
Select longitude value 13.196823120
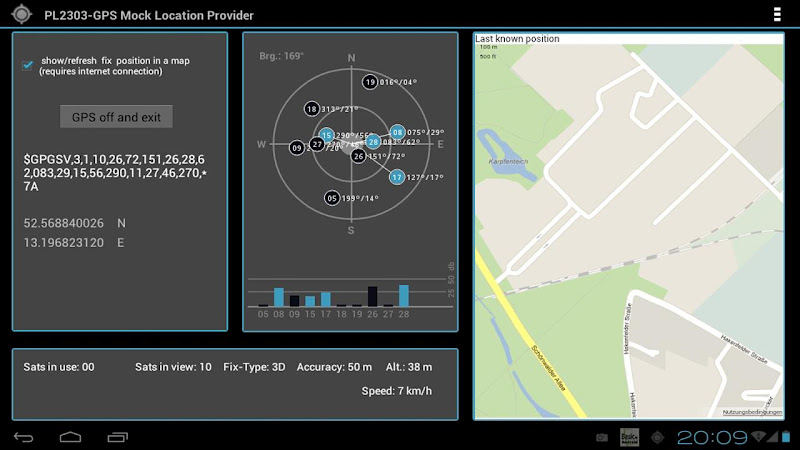63,242
